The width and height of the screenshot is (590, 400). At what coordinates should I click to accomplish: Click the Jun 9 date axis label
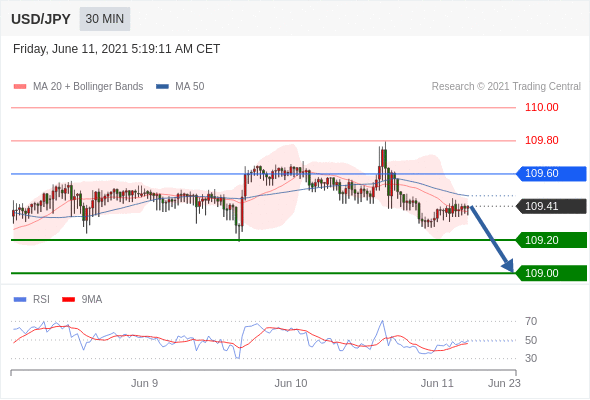144,383
